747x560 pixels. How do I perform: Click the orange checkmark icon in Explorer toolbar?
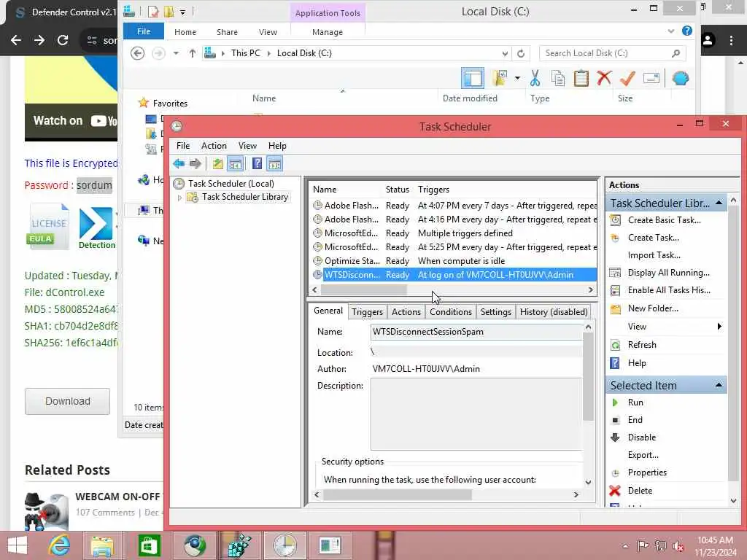pos(627,78)
